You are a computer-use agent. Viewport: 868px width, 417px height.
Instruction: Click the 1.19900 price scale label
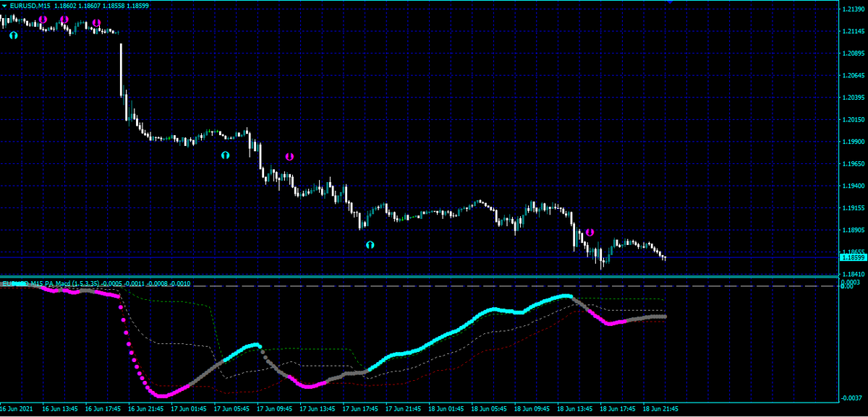pyautogui.click(x=854, y=142)
